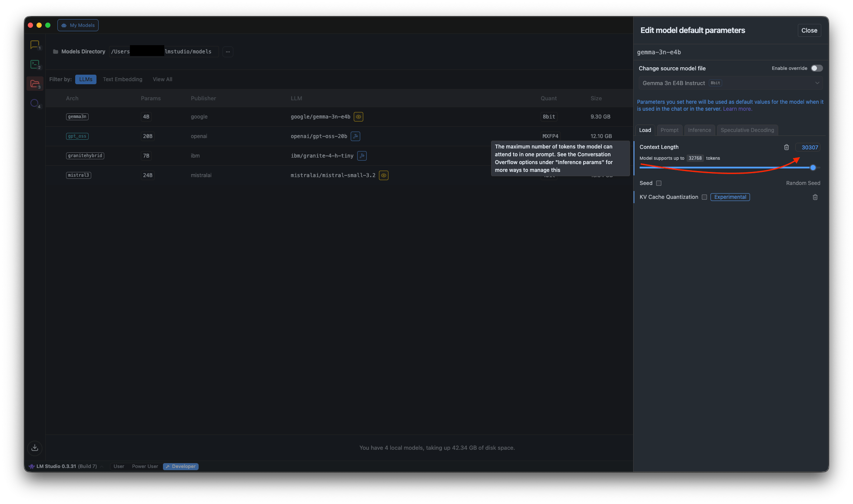Click the Experimental badge
The height and width of the screenshot is (504, 853).
pyautogui.click(x=730, y=197)
